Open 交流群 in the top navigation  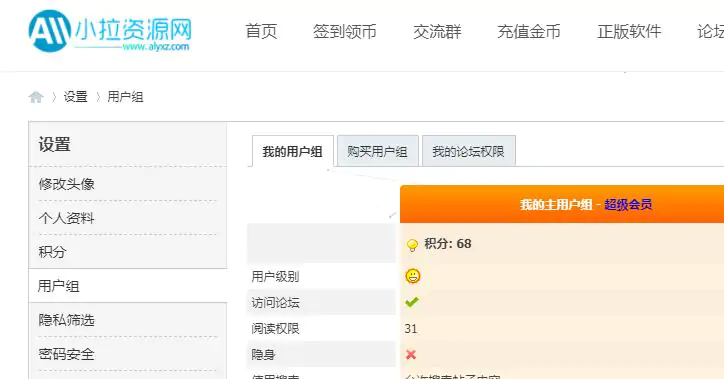[x=437, y=31]
